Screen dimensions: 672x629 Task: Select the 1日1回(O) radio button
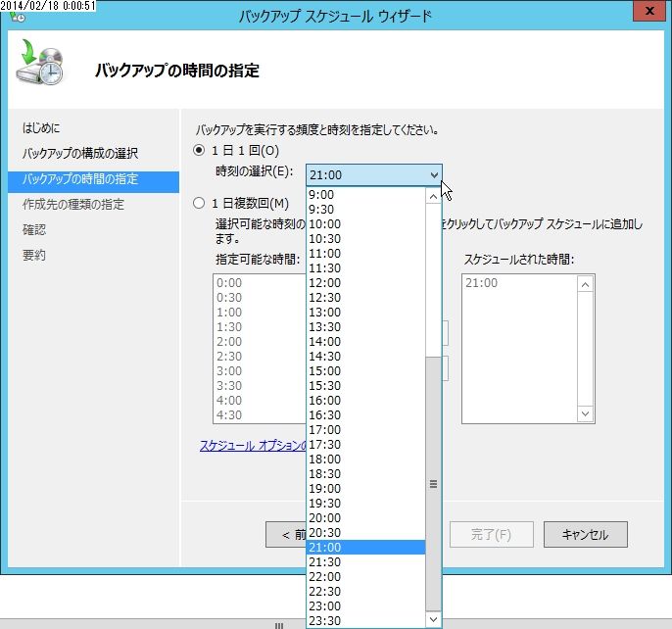199,150
